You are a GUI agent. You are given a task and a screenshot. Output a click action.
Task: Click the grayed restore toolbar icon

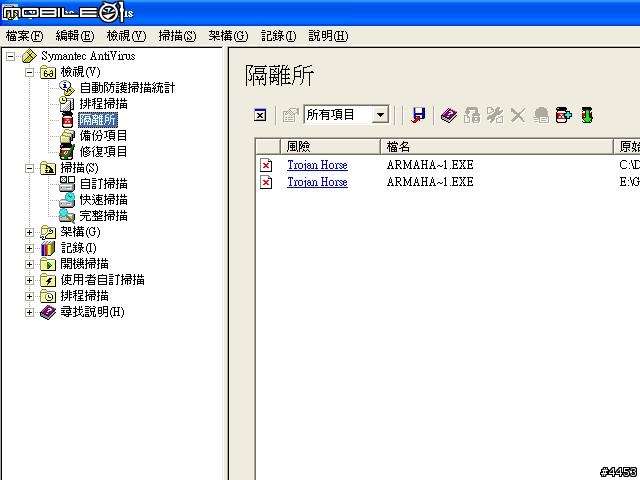click(x=472, y=115)
